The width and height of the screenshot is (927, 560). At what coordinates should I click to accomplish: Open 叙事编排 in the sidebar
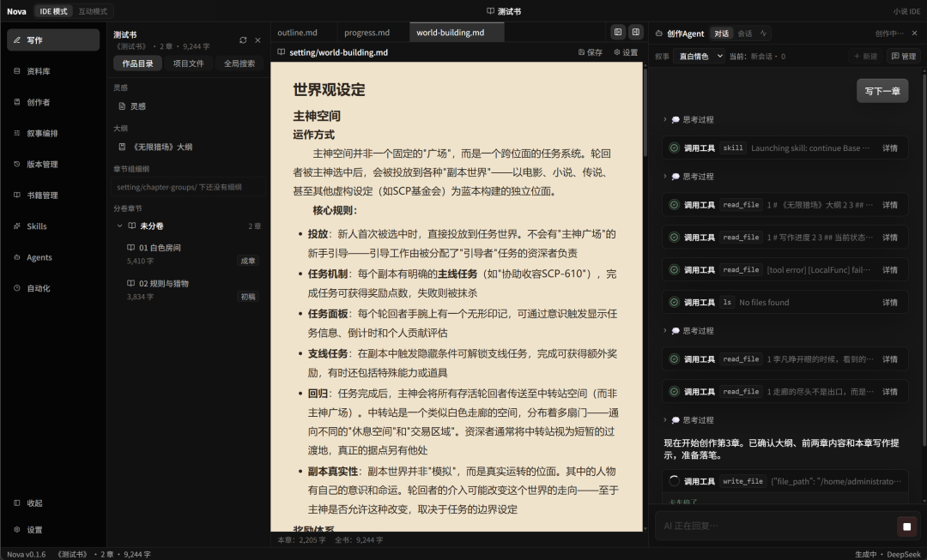53,133
